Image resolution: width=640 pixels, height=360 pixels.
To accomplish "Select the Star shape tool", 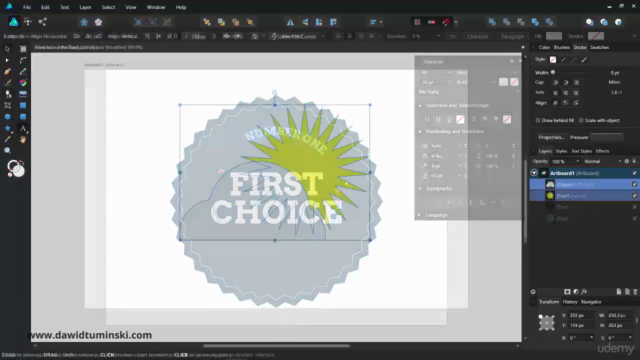I will click(7, 128).
